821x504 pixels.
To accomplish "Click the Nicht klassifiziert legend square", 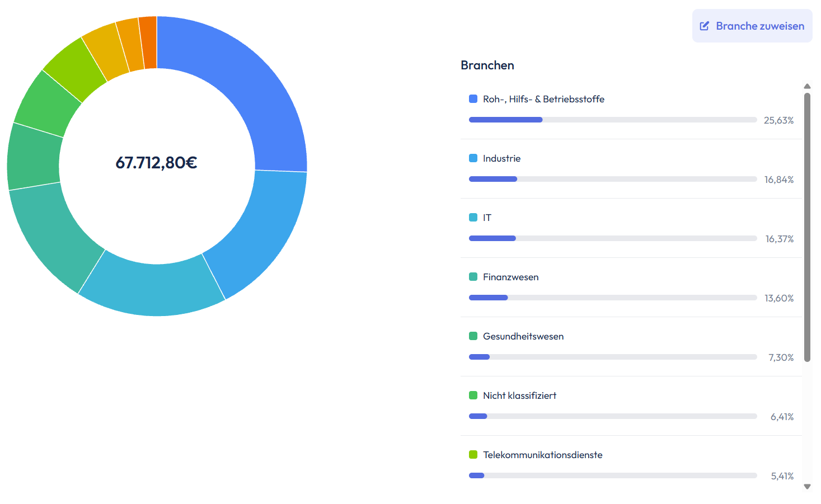I will [x=473, y=395].
